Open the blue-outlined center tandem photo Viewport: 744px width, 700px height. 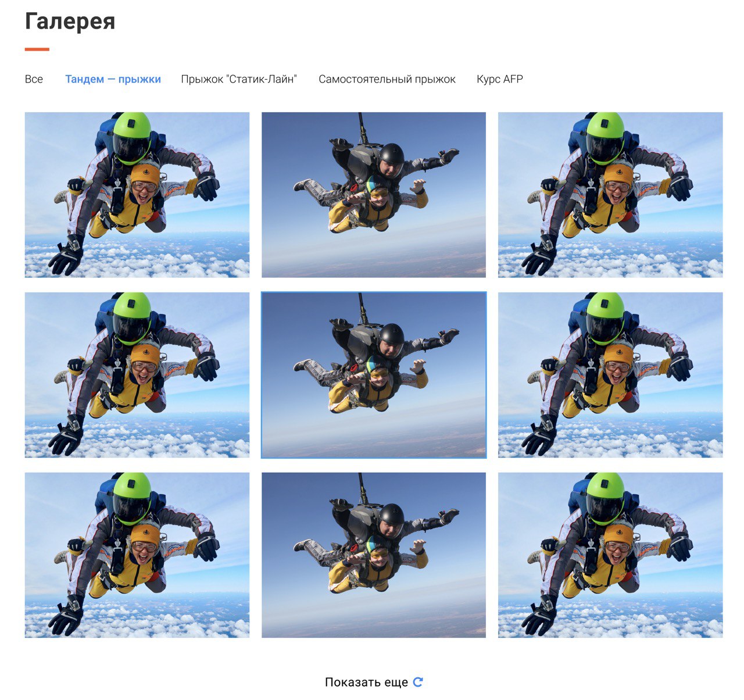[374, 375]
